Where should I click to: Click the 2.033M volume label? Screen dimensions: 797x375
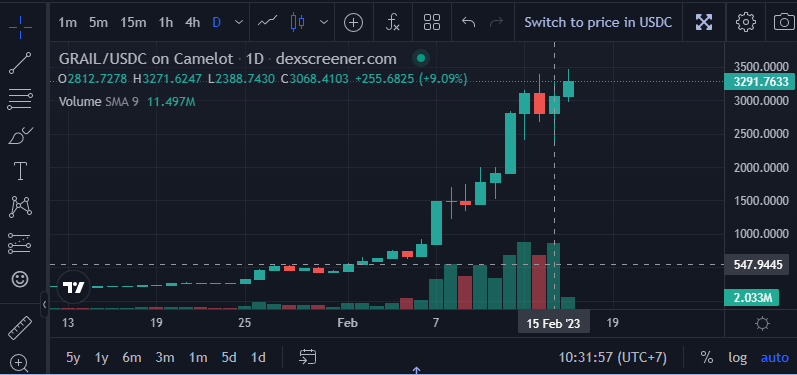(x=751, y=298)
